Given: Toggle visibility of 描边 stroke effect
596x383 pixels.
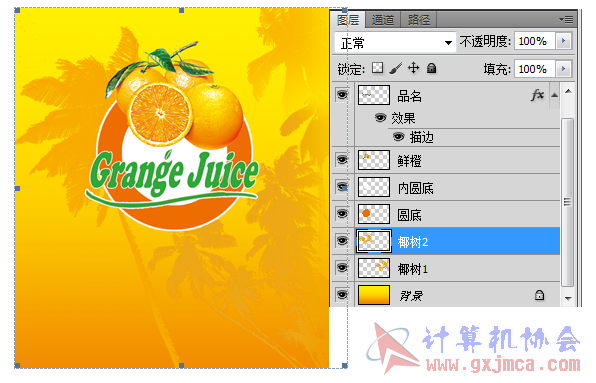Looking at the screenshot, I should (x=398, y=136).
